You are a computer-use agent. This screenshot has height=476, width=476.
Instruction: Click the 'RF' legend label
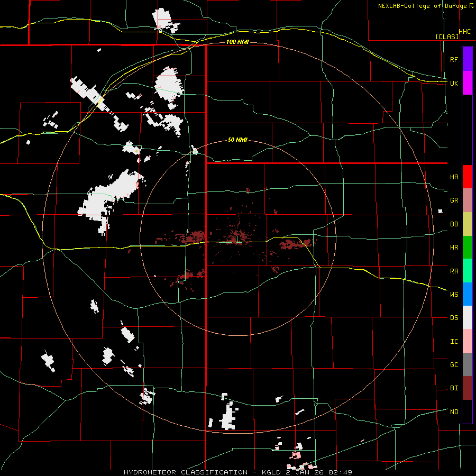pos(454,59)
